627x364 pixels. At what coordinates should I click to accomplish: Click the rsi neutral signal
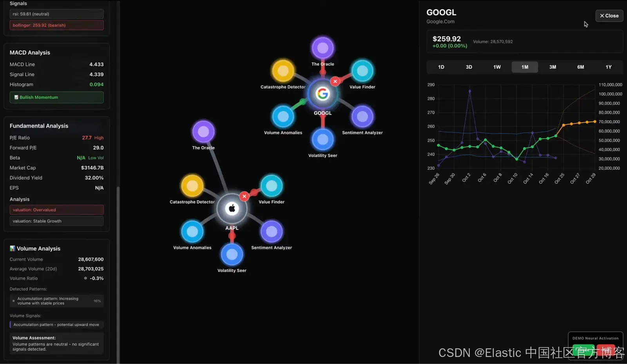coord(56,14)
